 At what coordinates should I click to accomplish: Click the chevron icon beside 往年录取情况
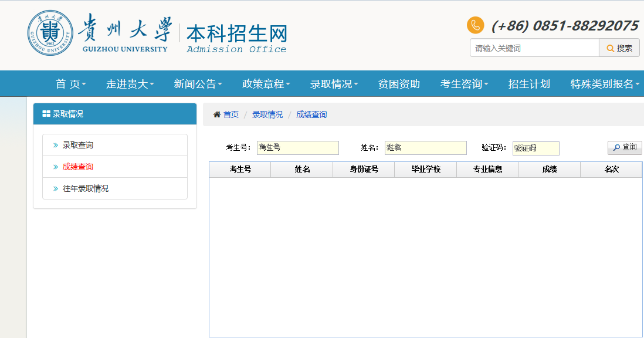coord(55,188)
